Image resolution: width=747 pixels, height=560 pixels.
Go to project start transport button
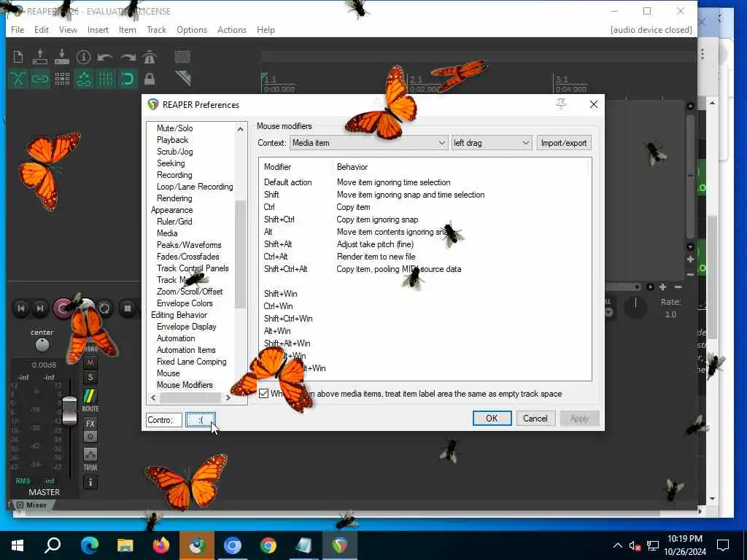click(x=21, y=308)
